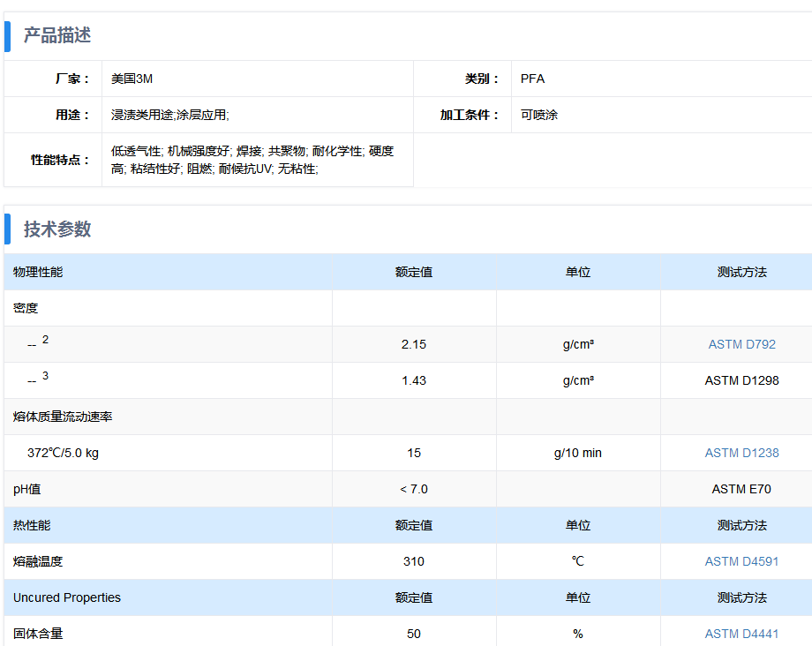This screenshot has height=646, width=812.
Task: Click the Uncured Properties header
Action: click(x=67, y=597)
